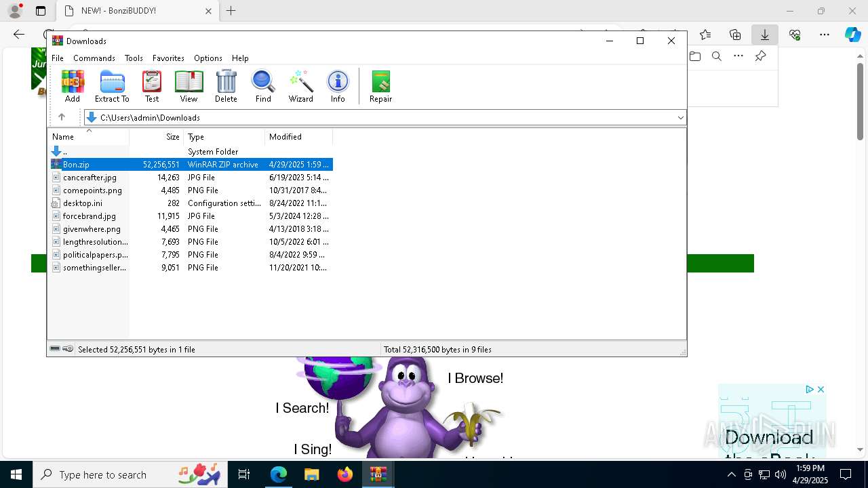868x488 pixels.
Task: Click the Delete trash bin icon
Action: [226, 86]
